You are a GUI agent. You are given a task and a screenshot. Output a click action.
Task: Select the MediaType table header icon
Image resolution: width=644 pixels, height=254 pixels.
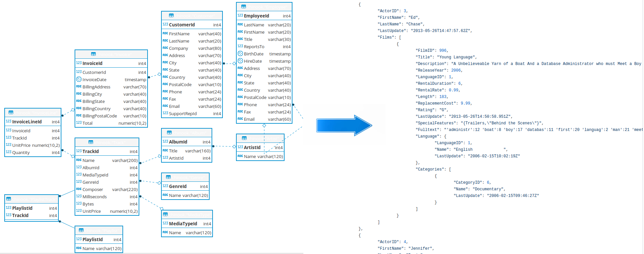(165, 214)
